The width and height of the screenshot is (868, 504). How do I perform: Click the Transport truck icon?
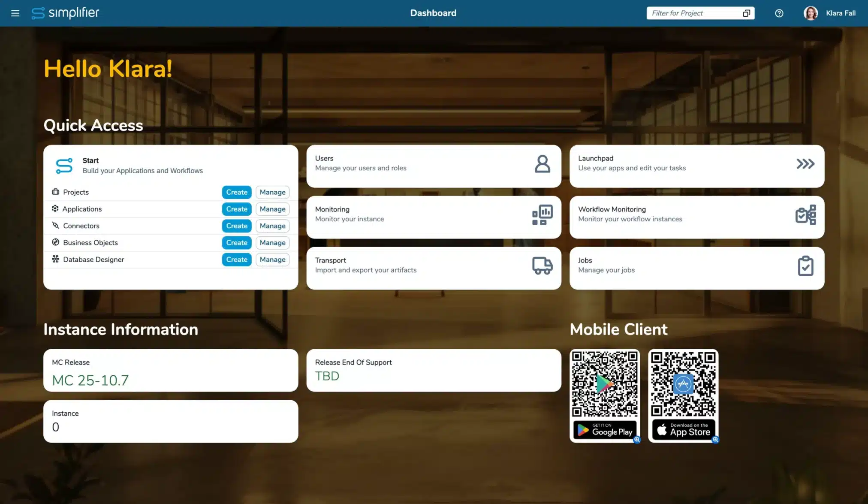pyautogui.click(x=542, y=266)
